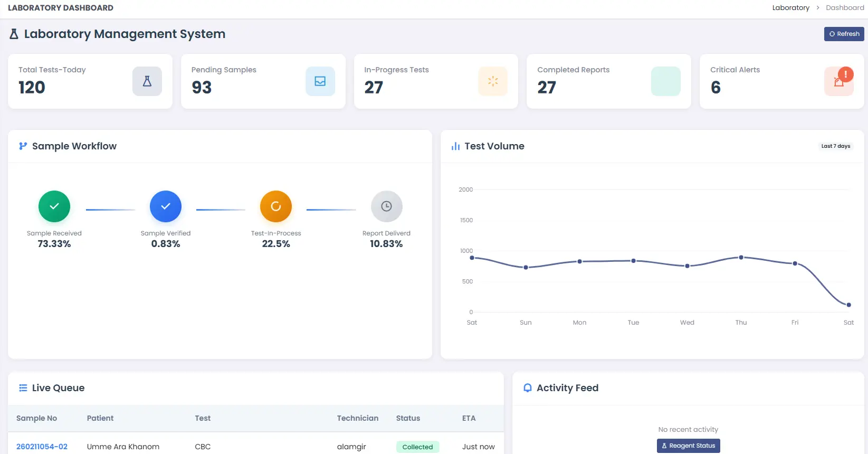The image size is (868, 454).
Task: Click the flask icon beside Laboratory Management System
Action: [14, 34]
